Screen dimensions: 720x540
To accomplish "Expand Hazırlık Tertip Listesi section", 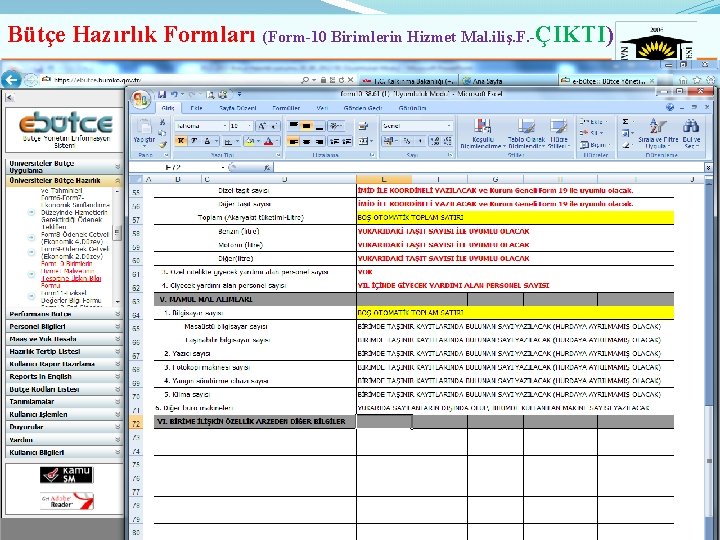I will tap(64, 352).
